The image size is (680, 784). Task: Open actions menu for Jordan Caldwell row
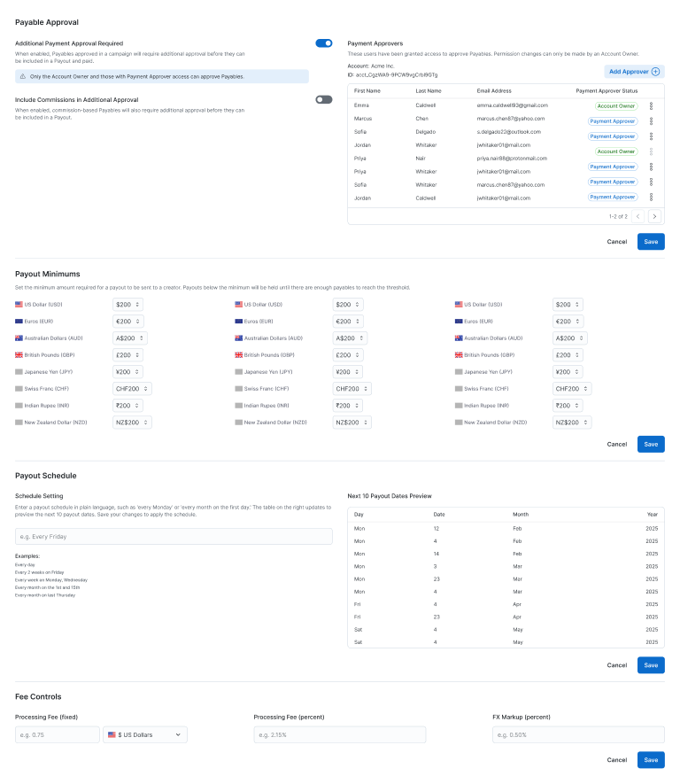pos(652,197)
